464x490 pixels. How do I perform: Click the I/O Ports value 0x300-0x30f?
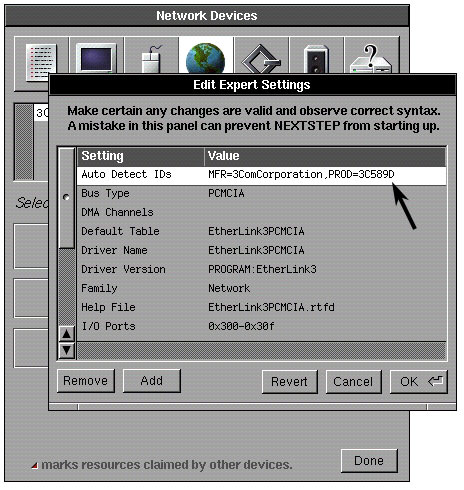point(241,326)
